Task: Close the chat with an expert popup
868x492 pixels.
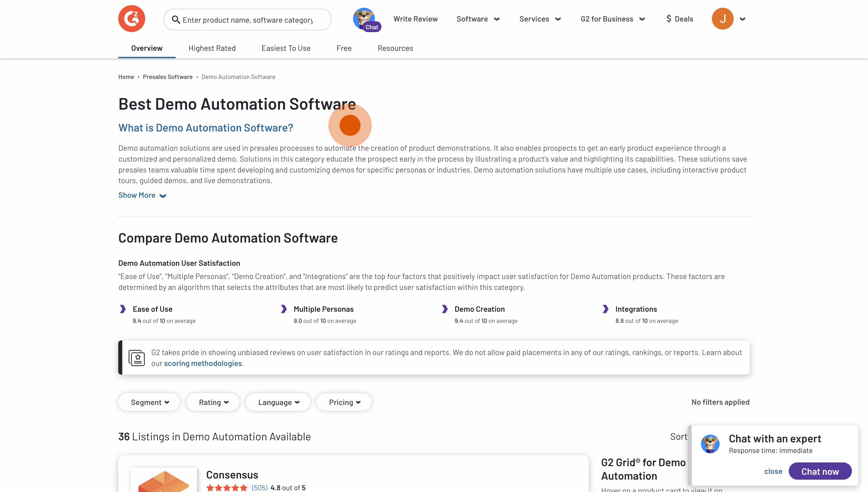Action: click(773, 471)
